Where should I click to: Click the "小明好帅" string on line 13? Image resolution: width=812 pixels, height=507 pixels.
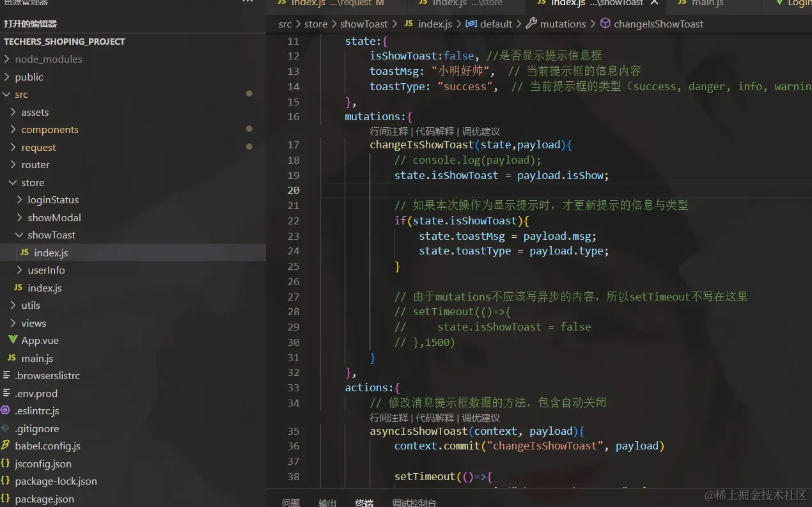[460, 71]
